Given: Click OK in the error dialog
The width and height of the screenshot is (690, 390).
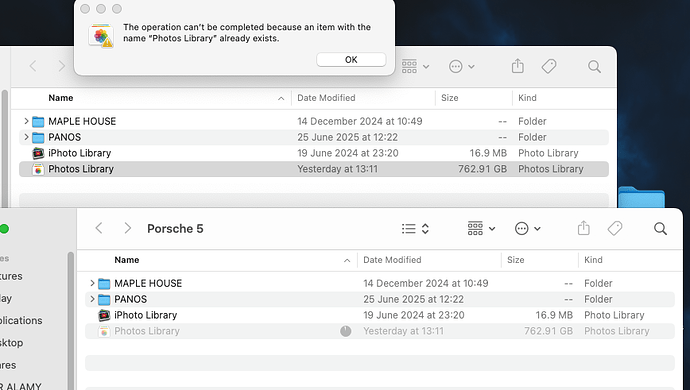Looking at the screenshot, I should [351, 59].
